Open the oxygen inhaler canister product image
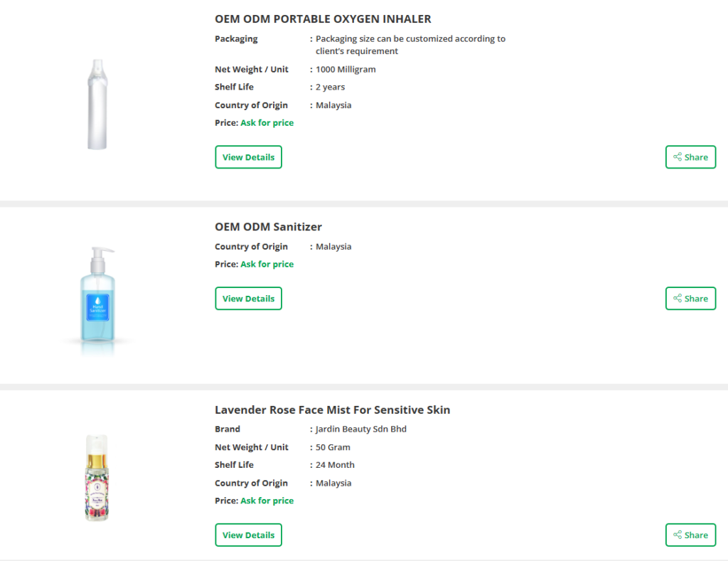Screen dimensions: 728x561 [96, 105]
